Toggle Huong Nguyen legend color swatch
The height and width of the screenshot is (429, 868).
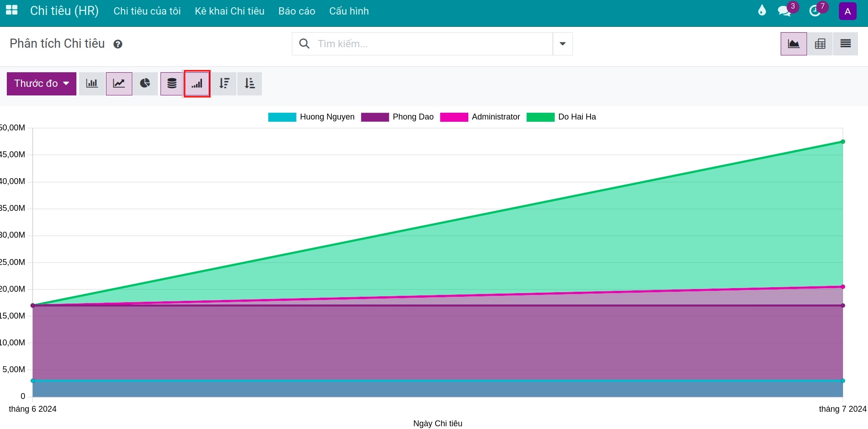tap(282, 117)
